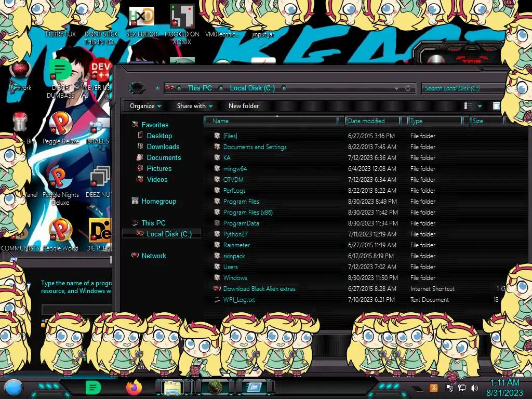Image resolution: width=532 pixels, height=399 pixels.
Task: Expand the This PC breadcrumb arrow
Action: 221,88
